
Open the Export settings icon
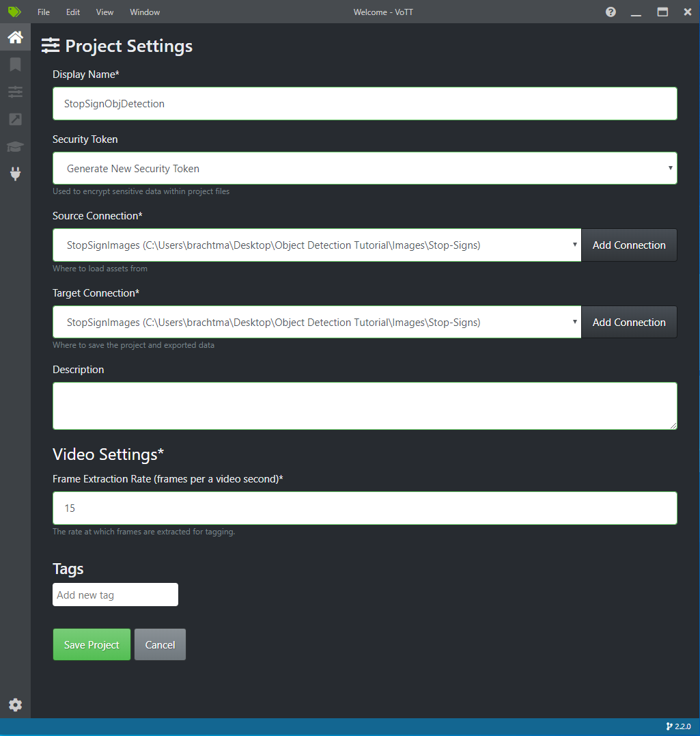point(15,119)
